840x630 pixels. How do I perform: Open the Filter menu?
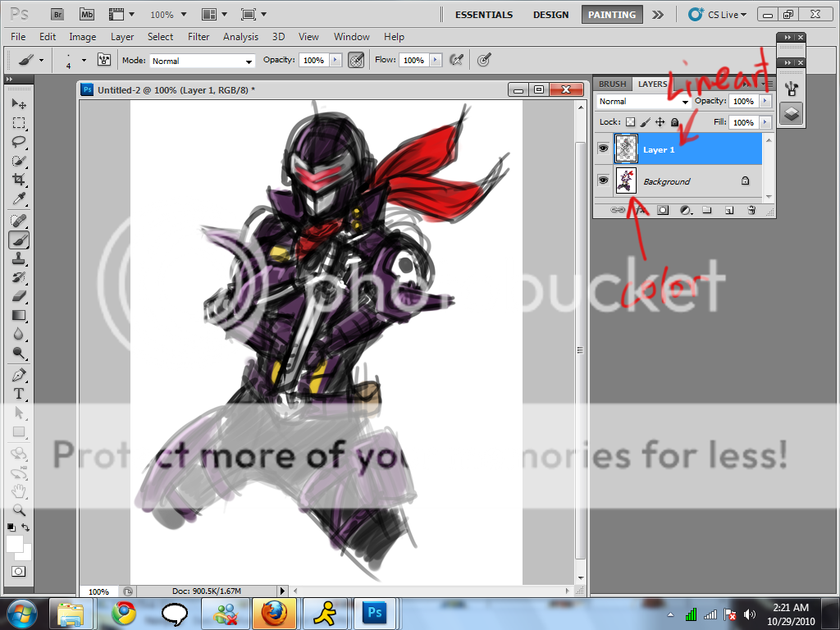[x=198, y=37]
